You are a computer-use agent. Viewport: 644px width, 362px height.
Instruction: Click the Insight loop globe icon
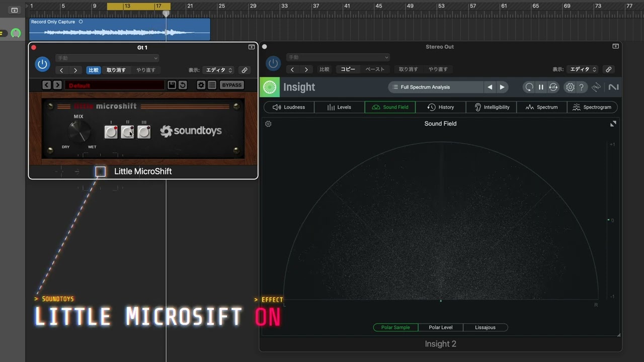[553, 87]
